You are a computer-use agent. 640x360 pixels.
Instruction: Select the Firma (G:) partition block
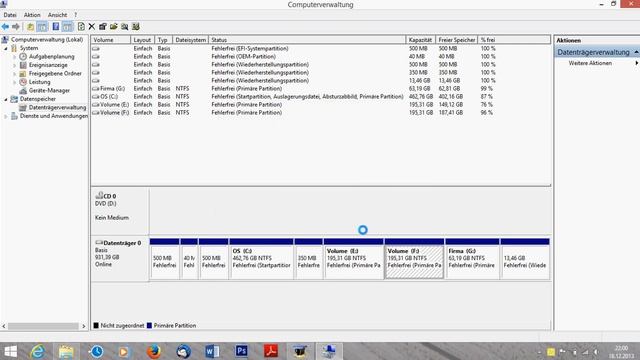472,259
